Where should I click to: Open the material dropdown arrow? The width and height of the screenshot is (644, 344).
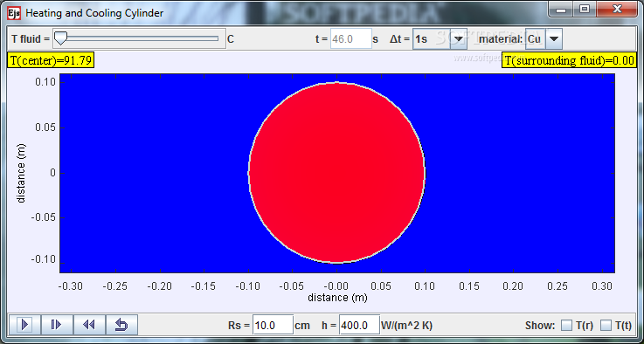coord(554,39)
